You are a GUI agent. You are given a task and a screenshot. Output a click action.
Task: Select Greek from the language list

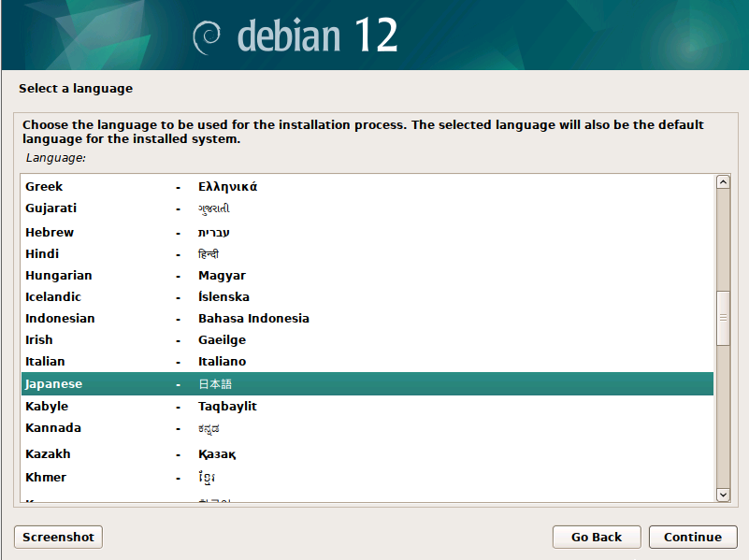point(367,186)
